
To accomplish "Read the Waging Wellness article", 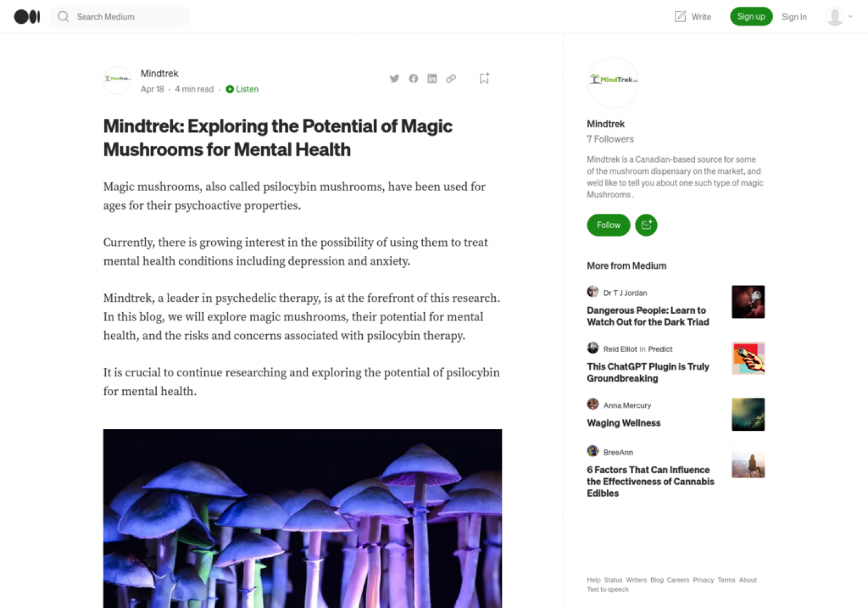I will click(x=624, y=423).
